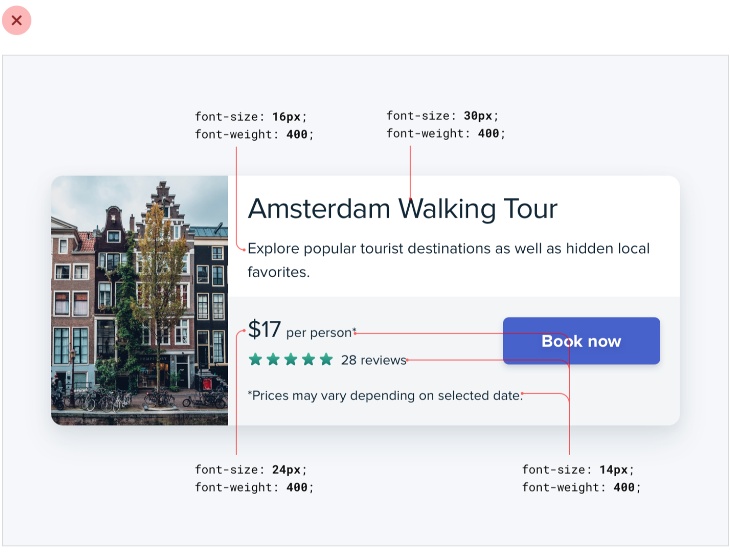This screenshot has height=560, width=730.
Task: Select the Amsterdam Walking Tour heading
Action: coord(402,209)
